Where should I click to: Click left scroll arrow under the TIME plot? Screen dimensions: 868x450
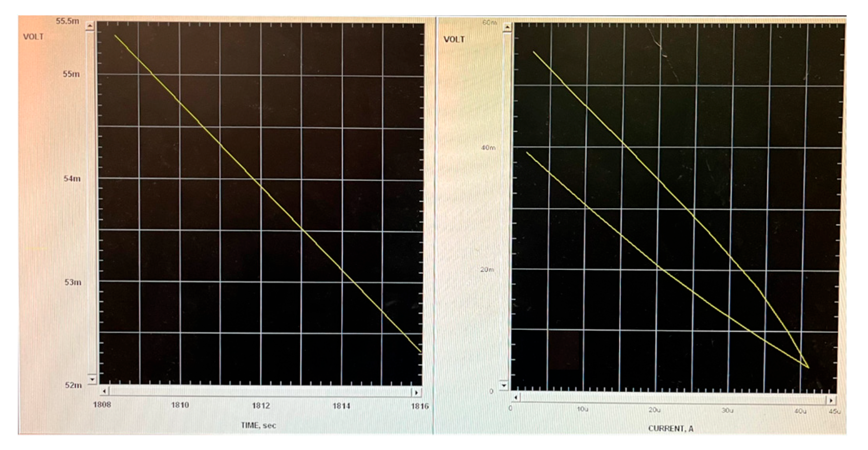(104, 392)
